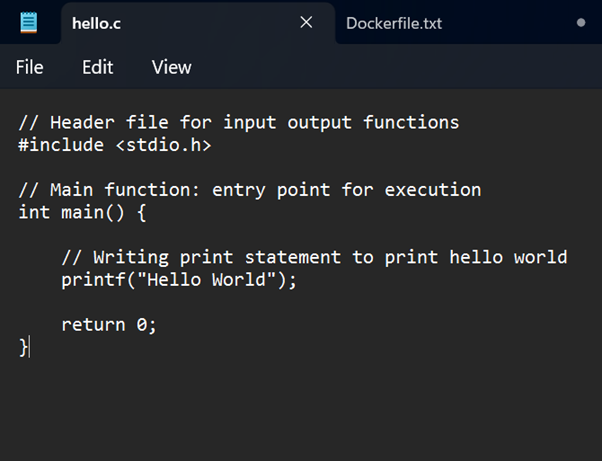Viewport: 602px width, 461px height.
Task: Click inside the "Hello World" string literal
Action: click(x=211, y=280)
